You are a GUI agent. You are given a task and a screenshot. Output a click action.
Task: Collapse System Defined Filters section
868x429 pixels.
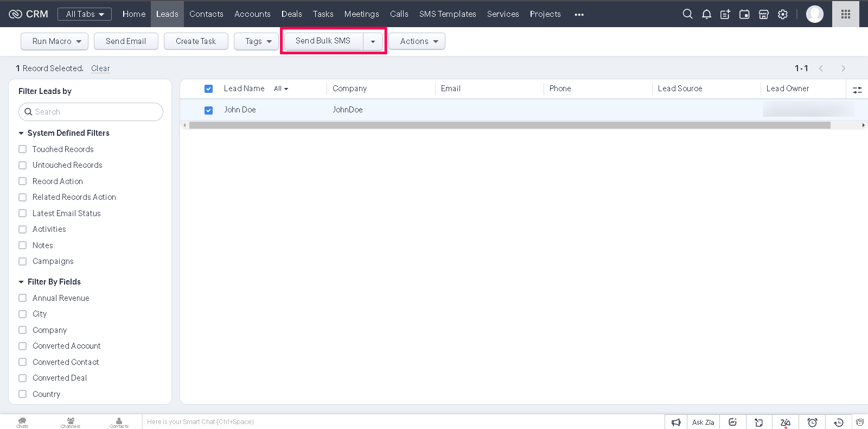tap(21, 133)
